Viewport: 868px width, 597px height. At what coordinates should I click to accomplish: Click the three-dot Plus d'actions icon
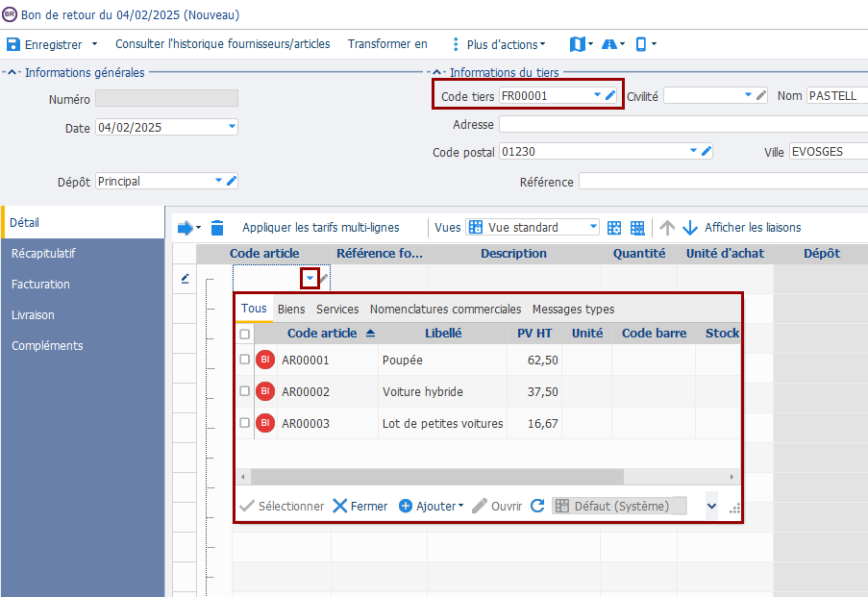pos(456,44)
